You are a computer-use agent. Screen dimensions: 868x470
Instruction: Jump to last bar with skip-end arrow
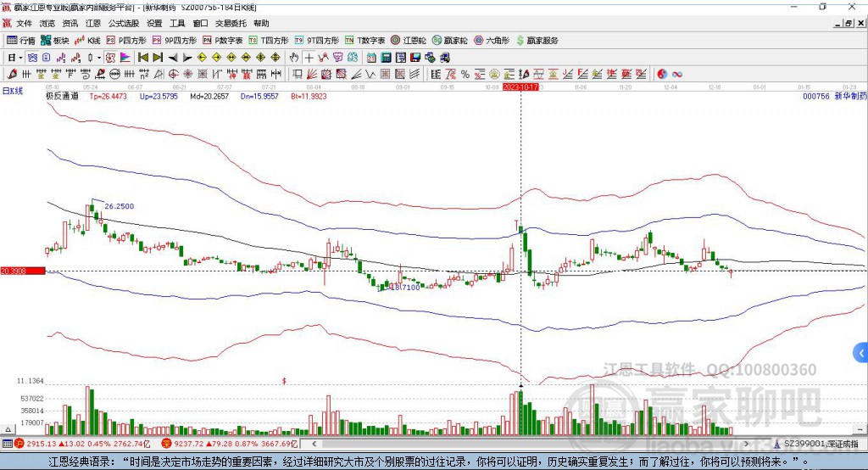click(x=158, y=58)
